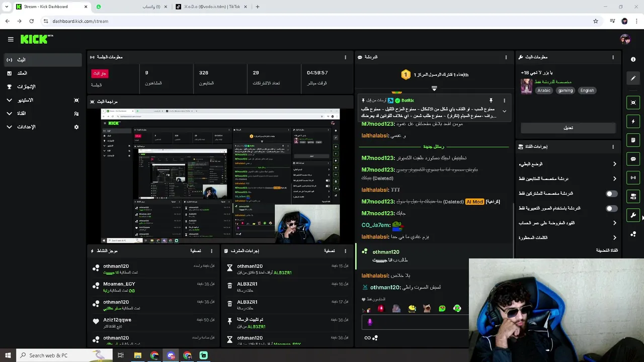The width and height of the screenshot is (644, 362).
Task: Click the studio icon beside الاستديو
Action: click(76, 100)
